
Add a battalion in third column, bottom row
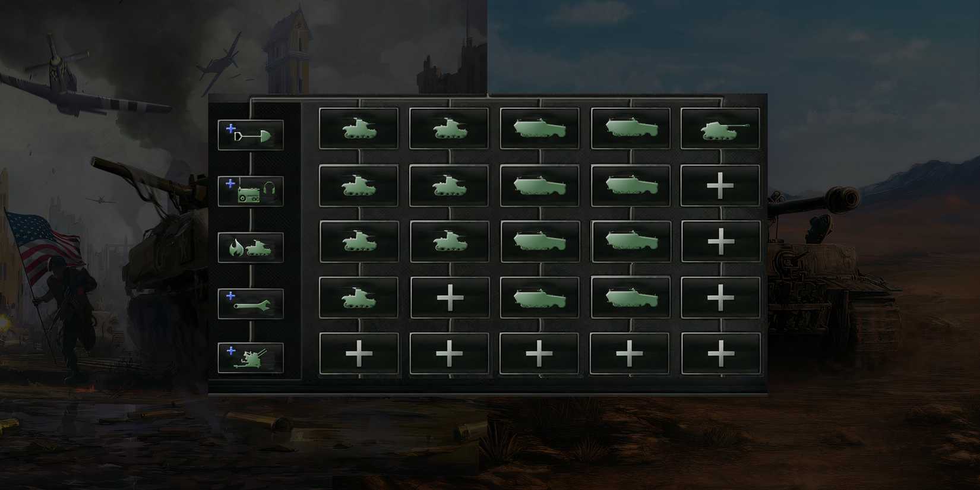(x=539, y=354)
